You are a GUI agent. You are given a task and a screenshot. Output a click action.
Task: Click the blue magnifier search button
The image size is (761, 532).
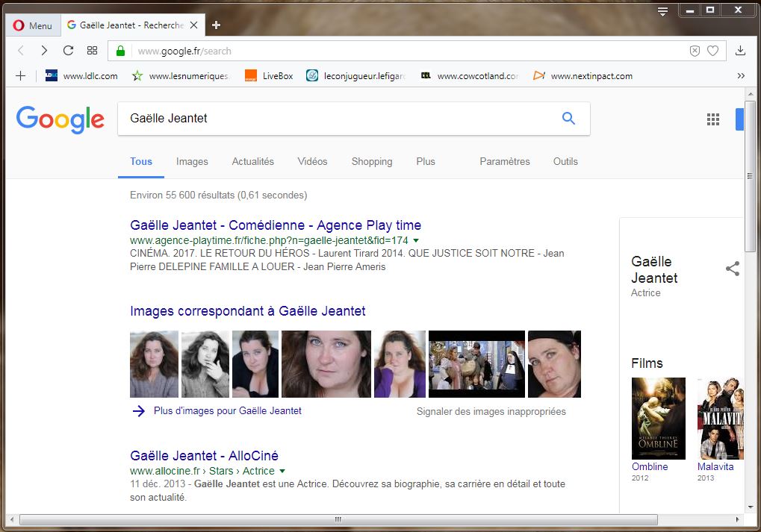coord(568,118)
